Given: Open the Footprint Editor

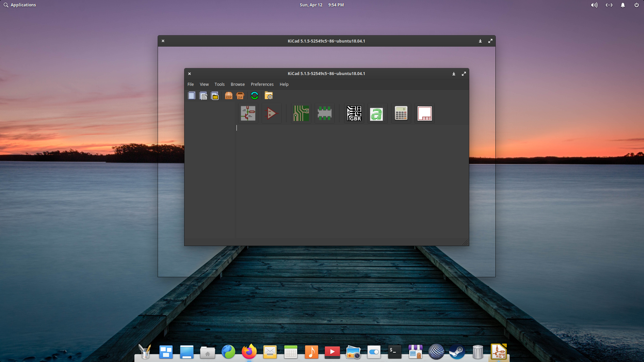Looking at the screenshot, I should point(324,113).
